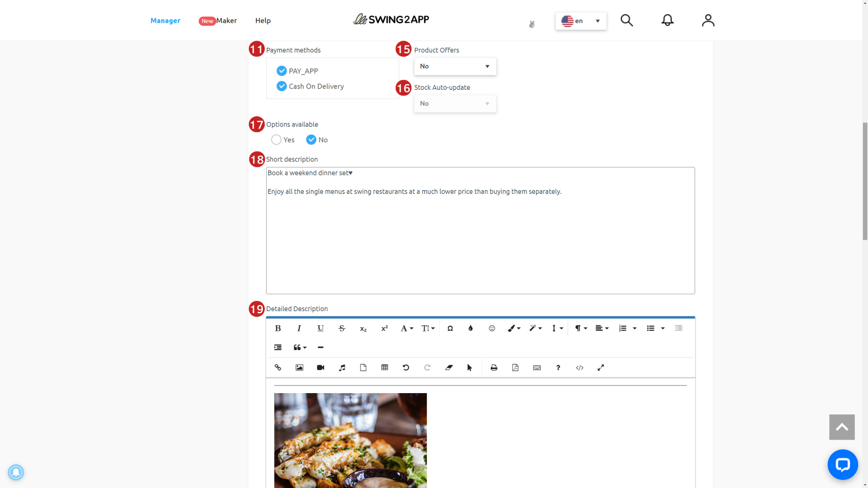Expand the font color dropdown
The image size is (868, 488).
pyautogui.click(x=470, y=328)
